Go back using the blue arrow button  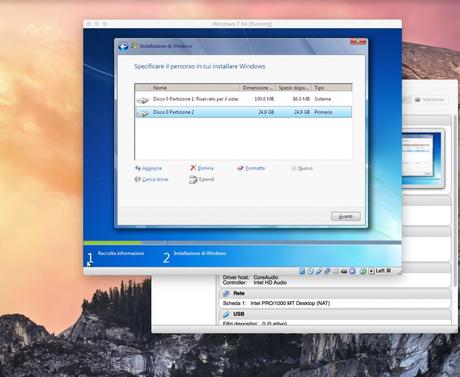pyautogui.click(x=123, y=46)
